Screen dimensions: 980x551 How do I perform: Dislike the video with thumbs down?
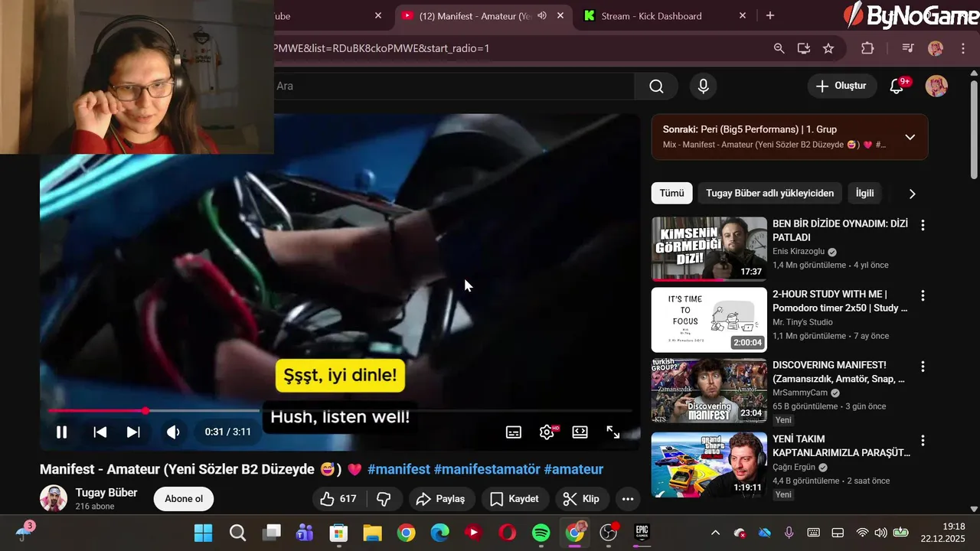pyautogui.click(x=384, y=499)
